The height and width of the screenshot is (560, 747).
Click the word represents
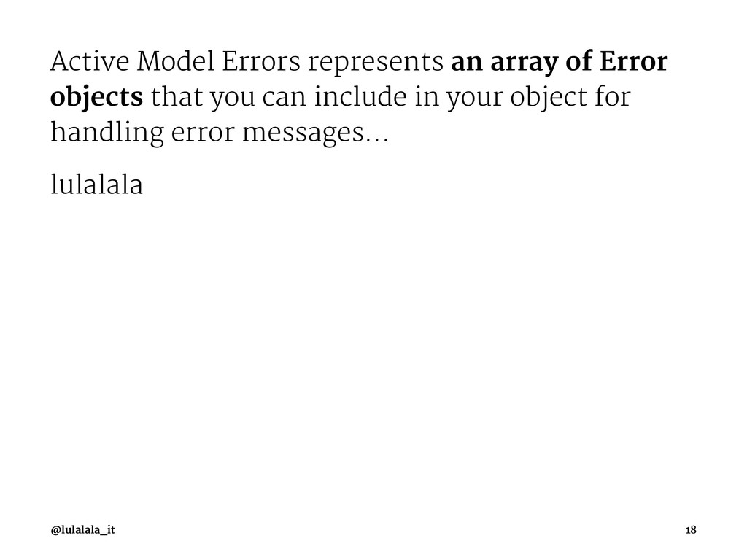376,63
